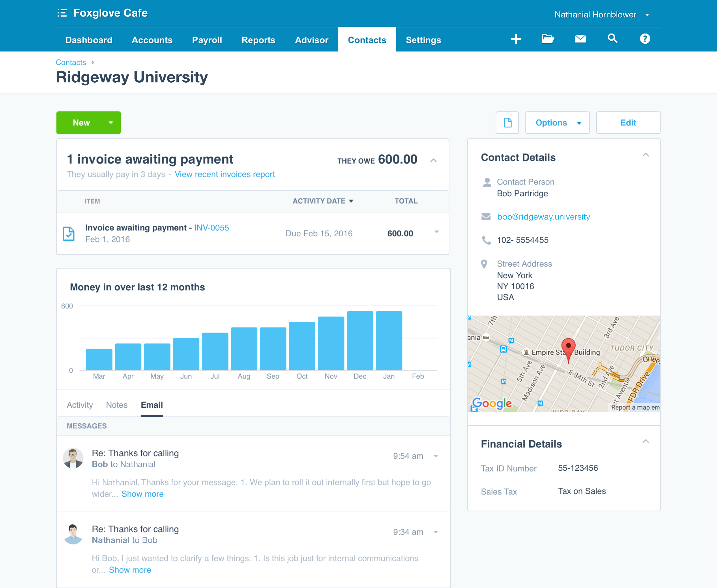Collapse the invoice awaiting payment panel
717x588 pixels.
tap(433, 160)
